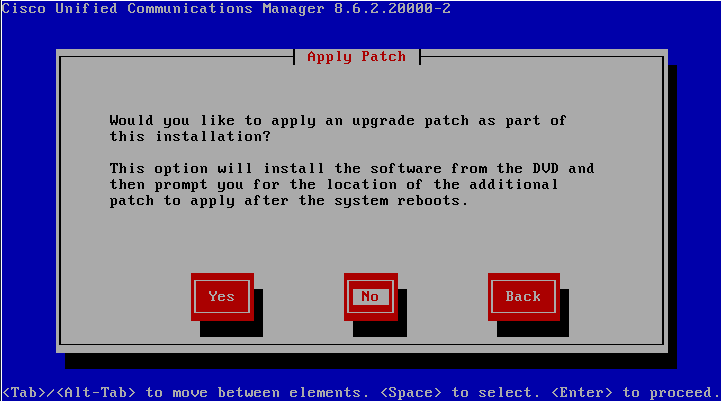The image size is (721, 401).
Task: Go to previous screen with Back
Action: pyautogui.click(x=523, y=297)
